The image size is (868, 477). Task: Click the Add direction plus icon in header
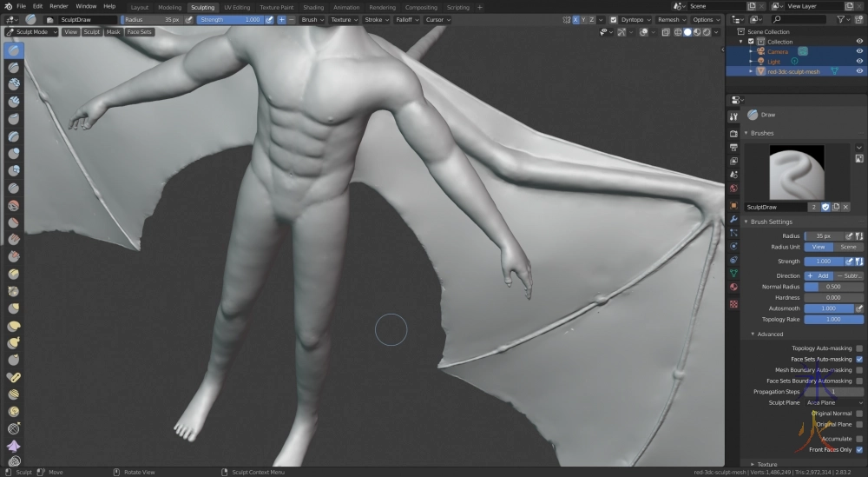click(x=281, y=19)
